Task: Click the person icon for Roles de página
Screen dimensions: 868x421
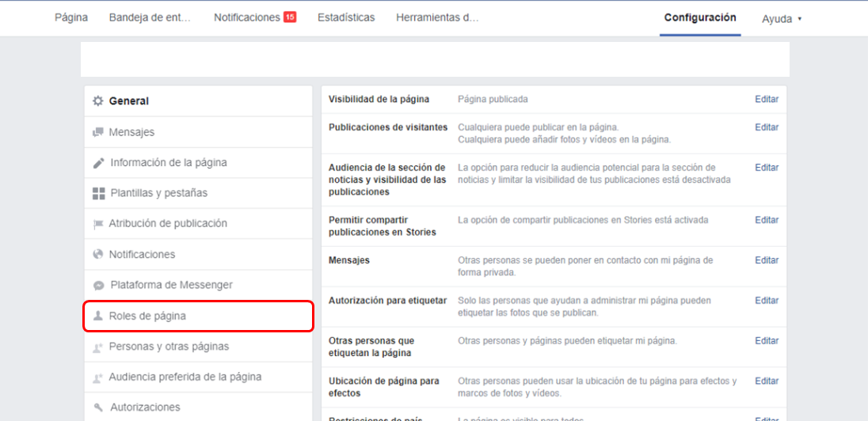Action: point(98,316)
